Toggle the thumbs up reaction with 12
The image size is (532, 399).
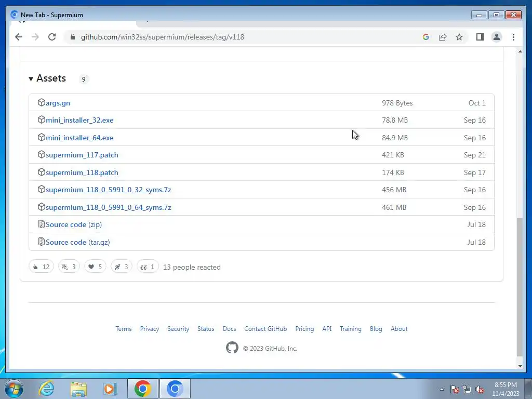[x=42, y=267]
